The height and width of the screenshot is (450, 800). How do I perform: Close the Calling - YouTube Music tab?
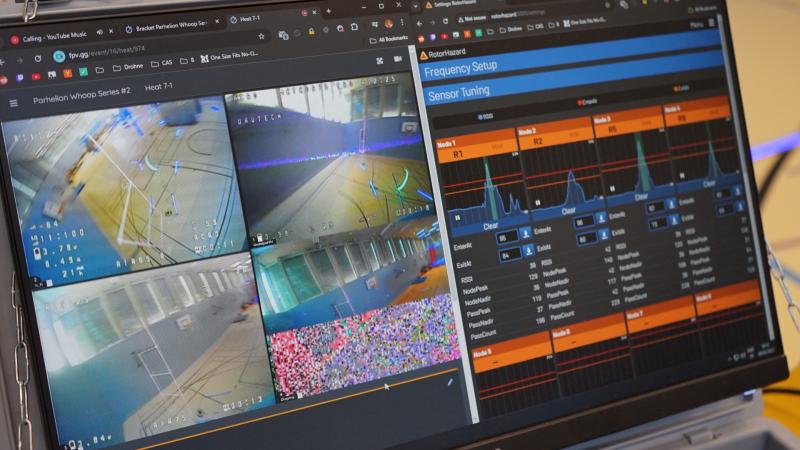click(111, 31)
